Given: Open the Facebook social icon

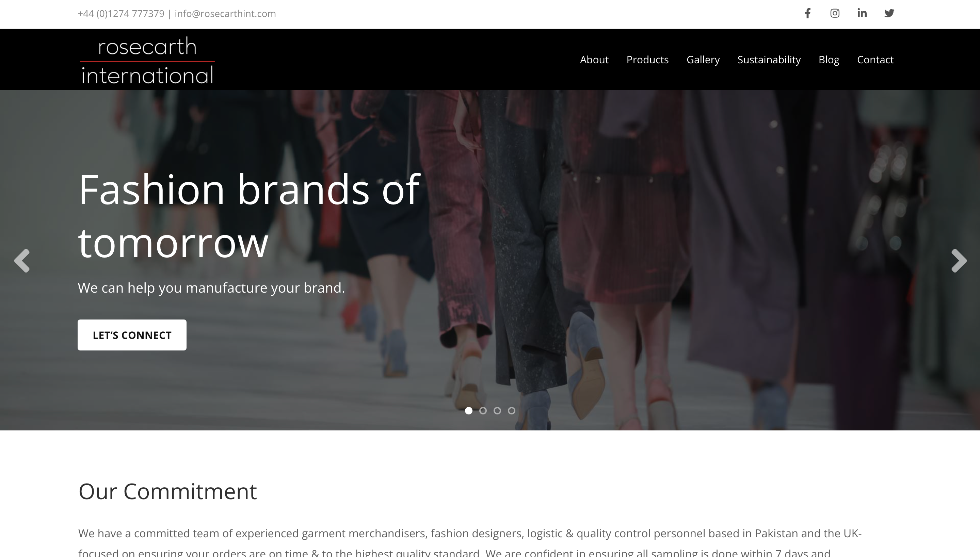Looking at the screenshot, I should (x=807, y=13).
